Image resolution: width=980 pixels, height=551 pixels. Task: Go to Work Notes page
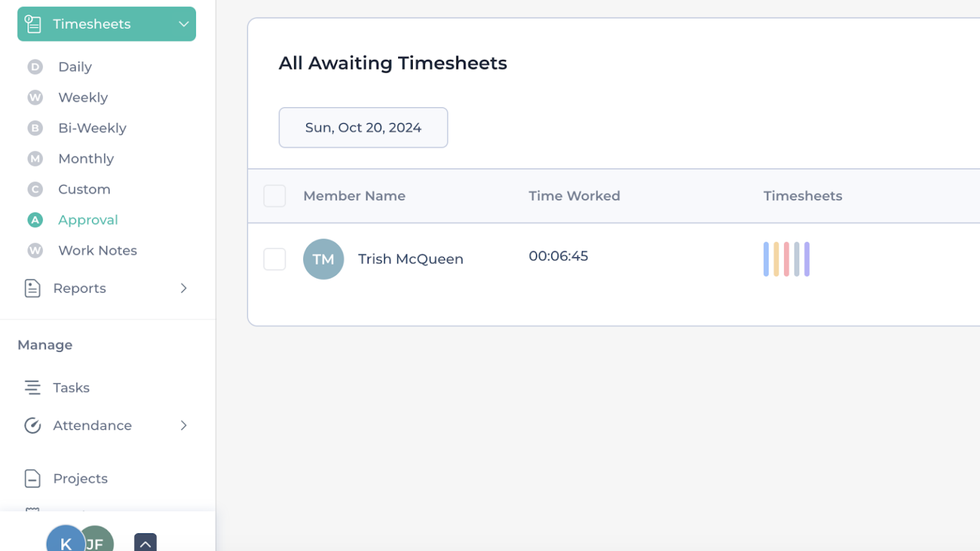pos(98,251)
